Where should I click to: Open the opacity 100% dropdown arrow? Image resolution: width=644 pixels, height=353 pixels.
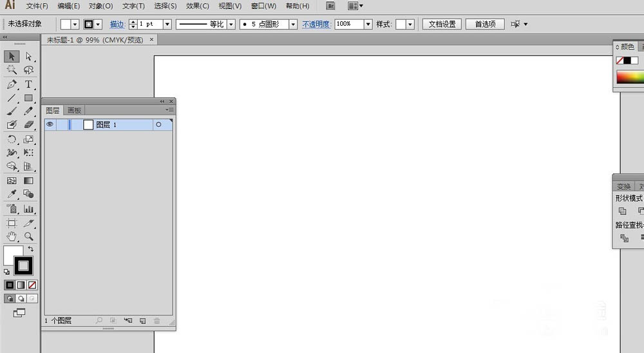pos(368,24)
